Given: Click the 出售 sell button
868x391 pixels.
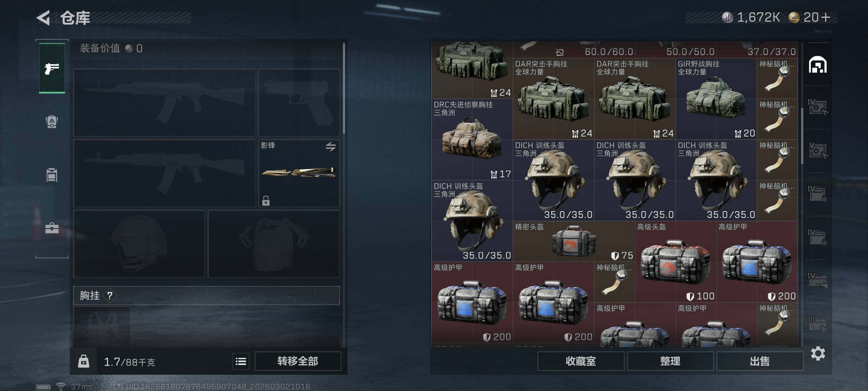Looking at the screenshot, I should point(759,361).
